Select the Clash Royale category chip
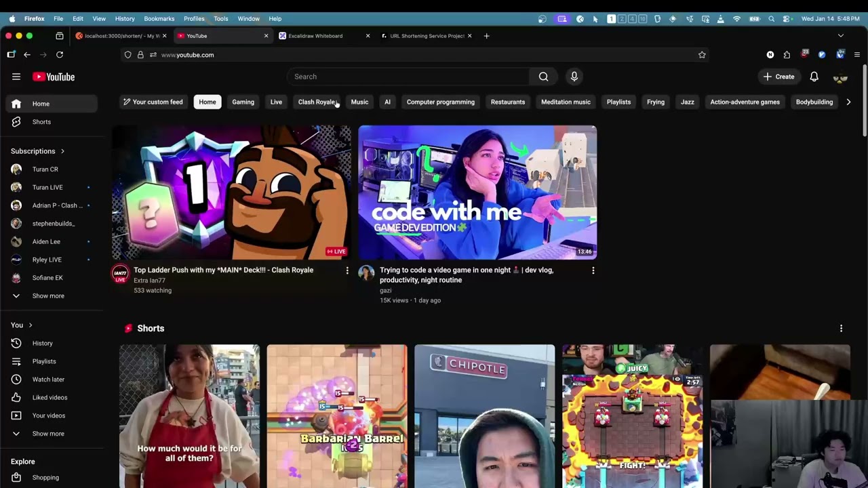Image resolution: width=868 pixels, height=488 pixels. click(x=317, y=102)
